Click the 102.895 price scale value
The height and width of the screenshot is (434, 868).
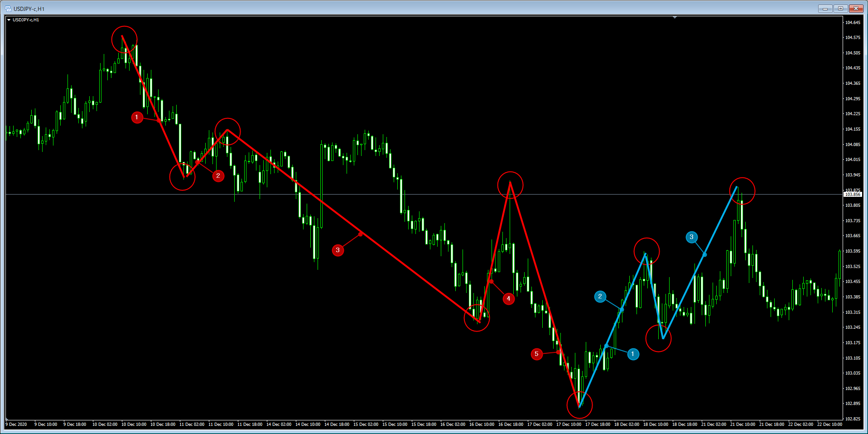pyautogui.click(x=853, y=404)
